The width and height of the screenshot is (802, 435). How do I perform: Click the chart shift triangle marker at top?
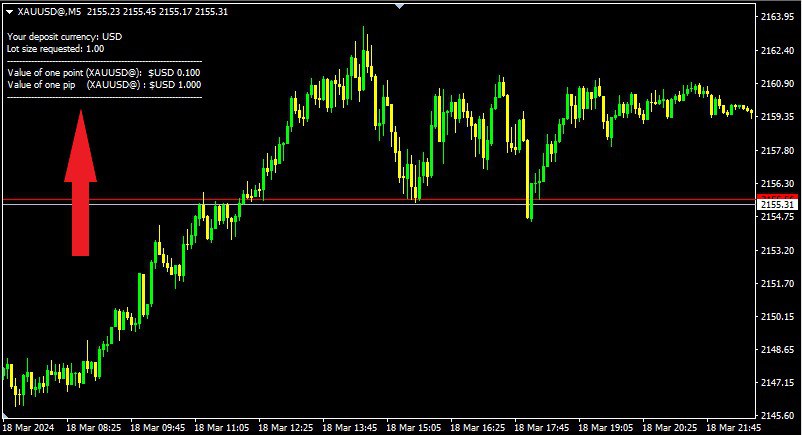click(x=399, y=6)
